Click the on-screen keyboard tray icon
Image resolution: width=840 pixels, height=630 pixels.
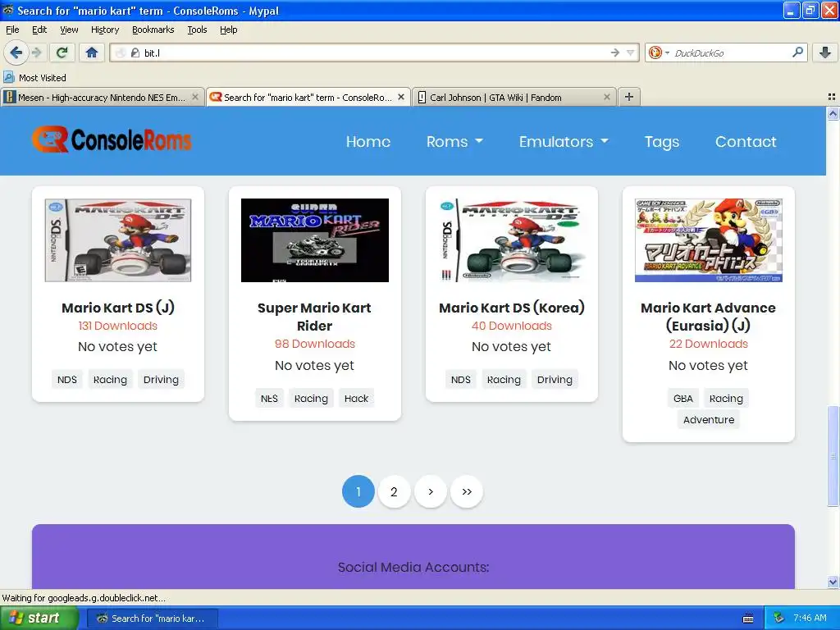(x=748, y=619)
